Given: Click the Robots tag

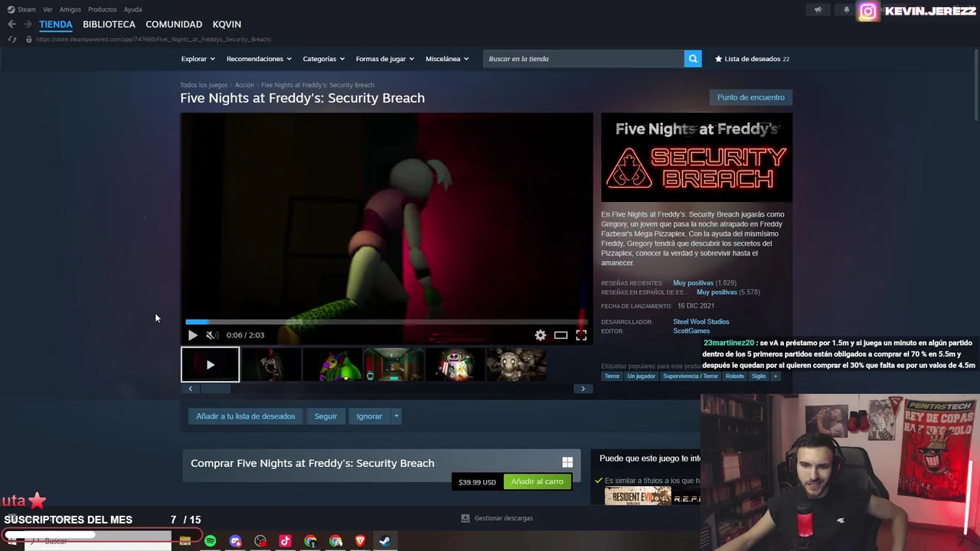Looking at the screenshot, I should [x=734, y=377].
